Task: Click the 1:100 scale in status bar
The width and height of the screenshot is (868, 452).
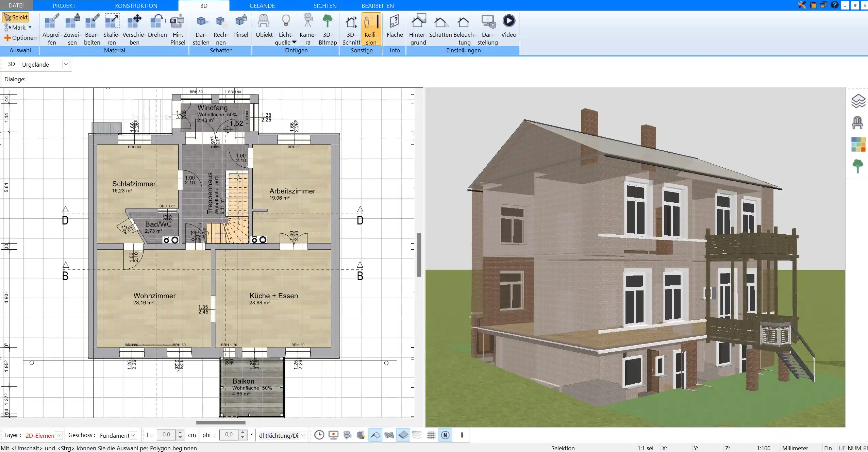Action: click(763, 448)
